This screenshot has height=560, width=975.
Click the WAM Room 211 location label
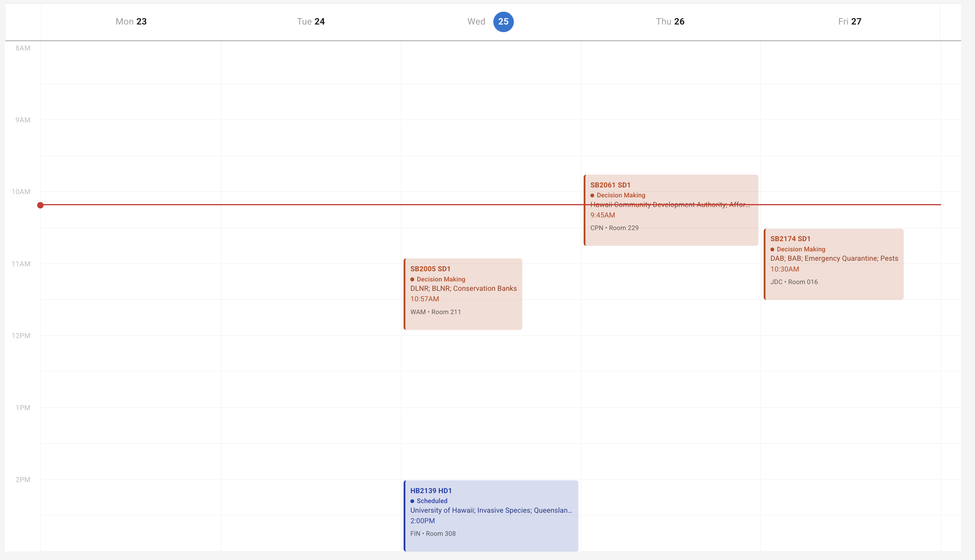pos(435,312)
